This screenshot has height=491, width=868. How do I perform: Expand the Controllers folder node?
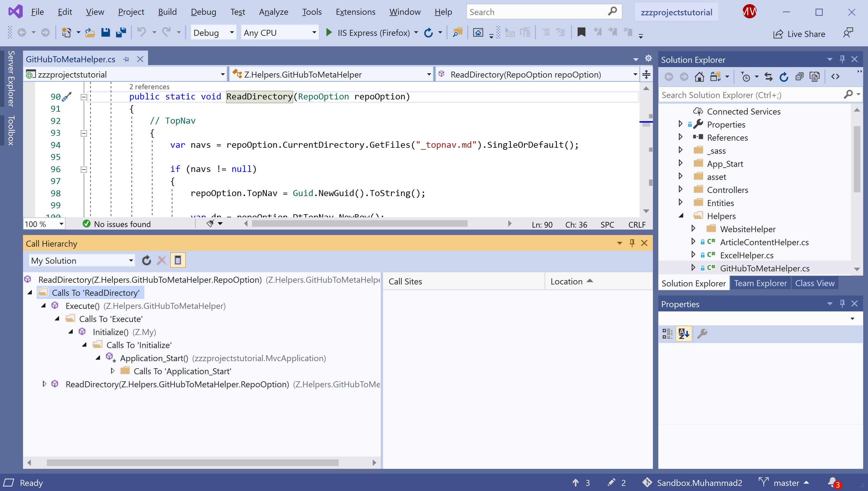[x=680, y=190]
